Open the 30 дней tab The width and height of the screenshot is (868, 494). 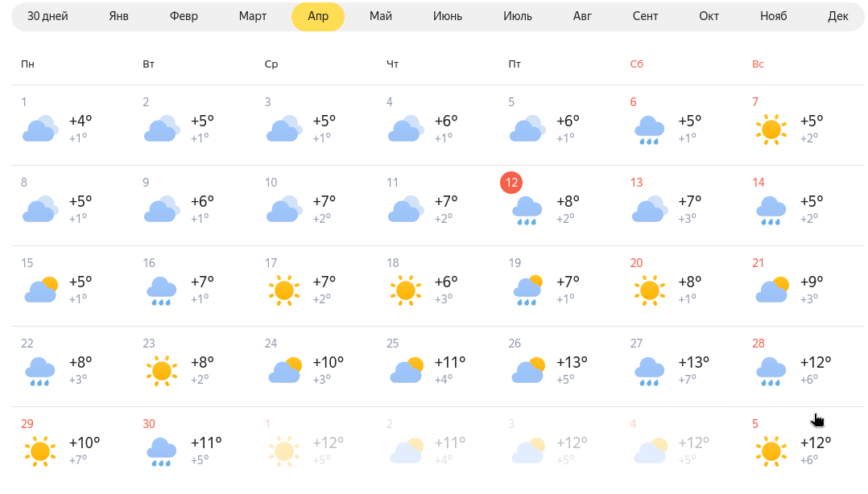click(x=48, y=16)
